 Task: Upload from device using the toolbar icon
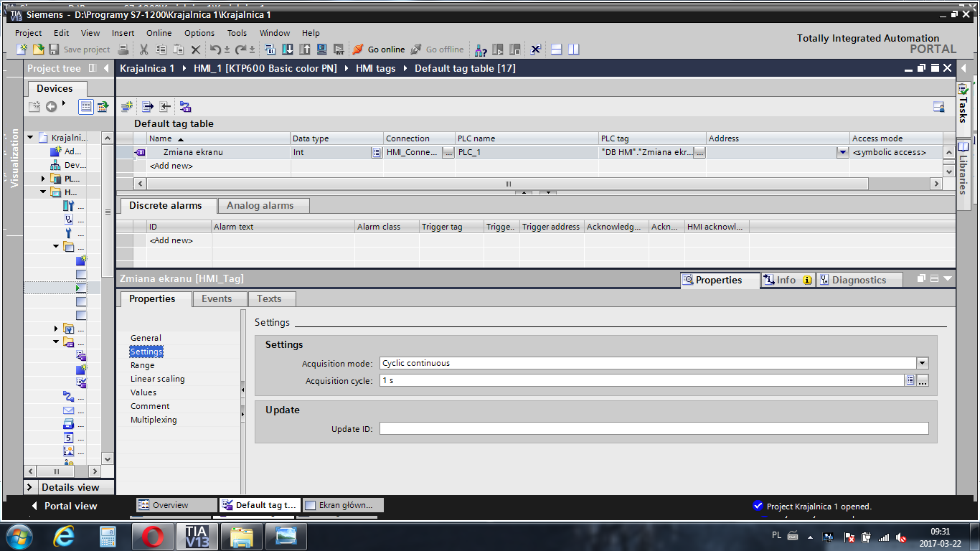[x=304, y=50]
